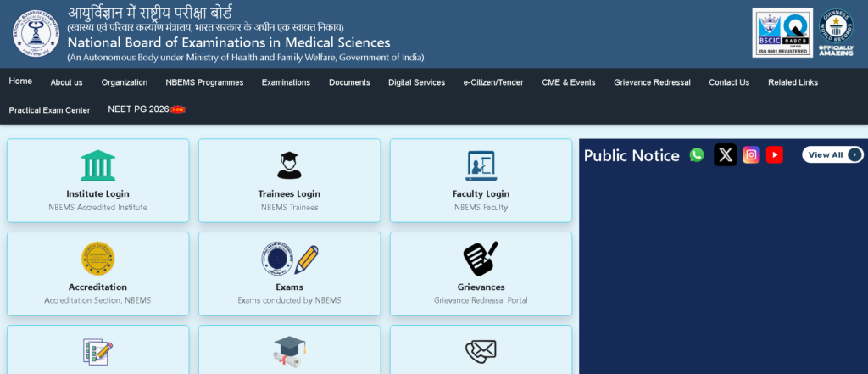Go to Home in navigation bar
Screen dimensions: 868x374
coord(20,81)
